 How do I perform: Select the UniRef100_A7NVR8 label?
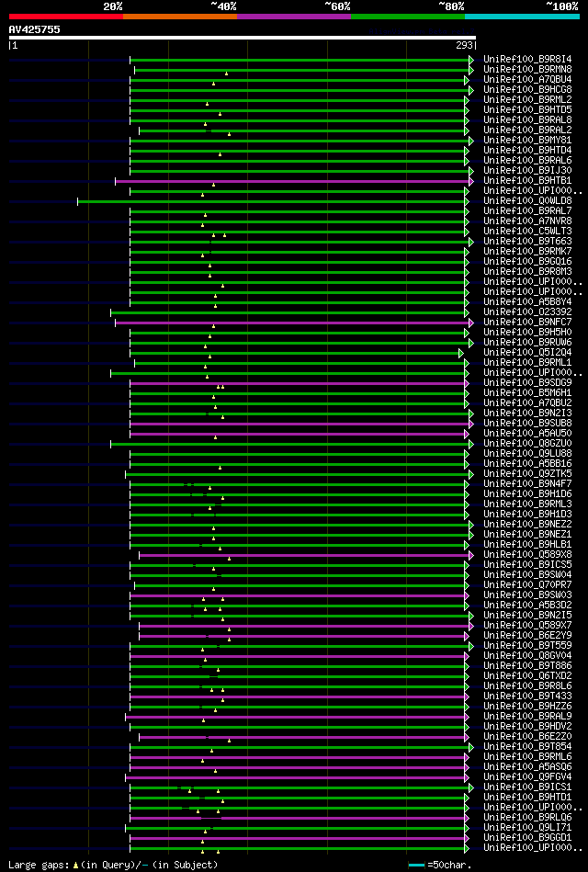528,221
